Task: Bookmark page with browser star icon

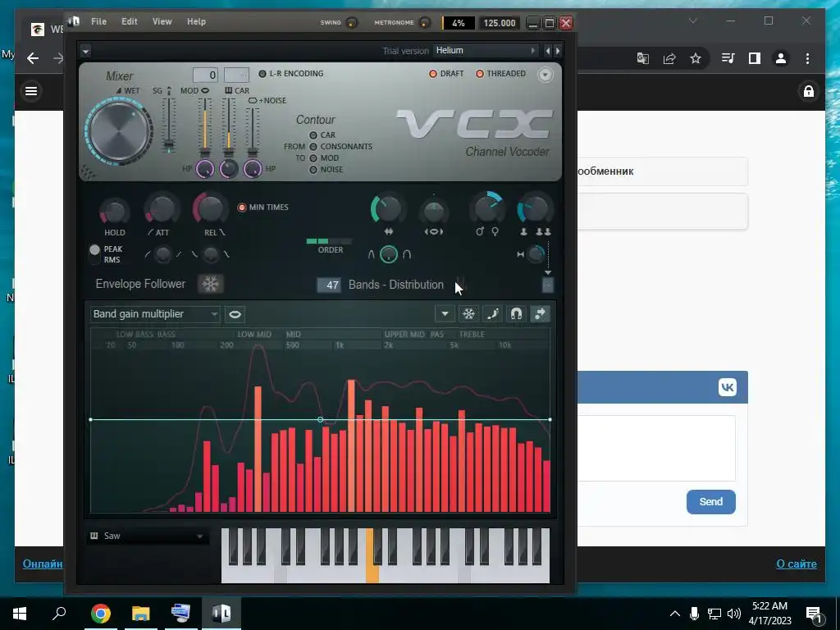Action: (x=696, y=58)
